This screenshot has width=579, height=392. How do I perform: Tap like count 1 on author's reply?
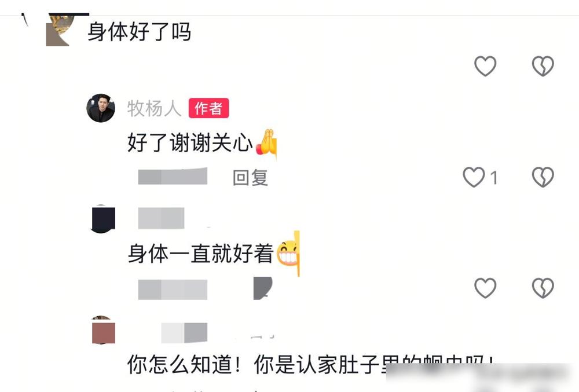coord(494,178)
